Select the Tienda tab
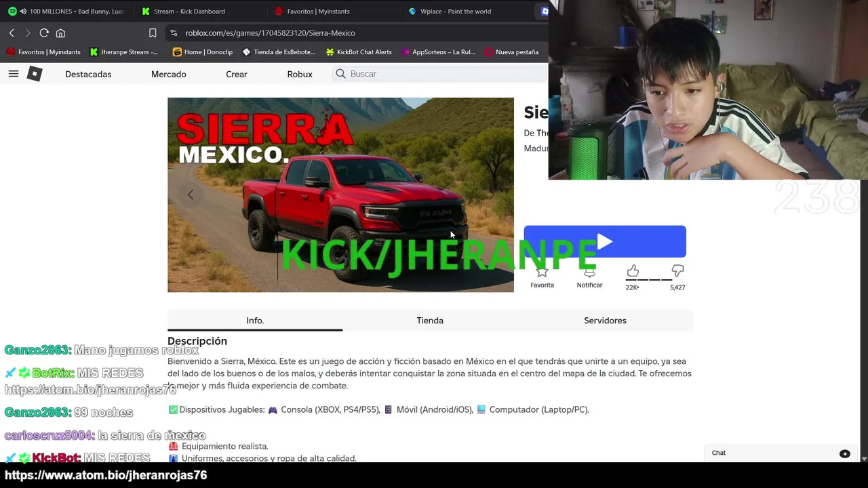The height and width of the screenshot is (488, 868). coord(430,321)
